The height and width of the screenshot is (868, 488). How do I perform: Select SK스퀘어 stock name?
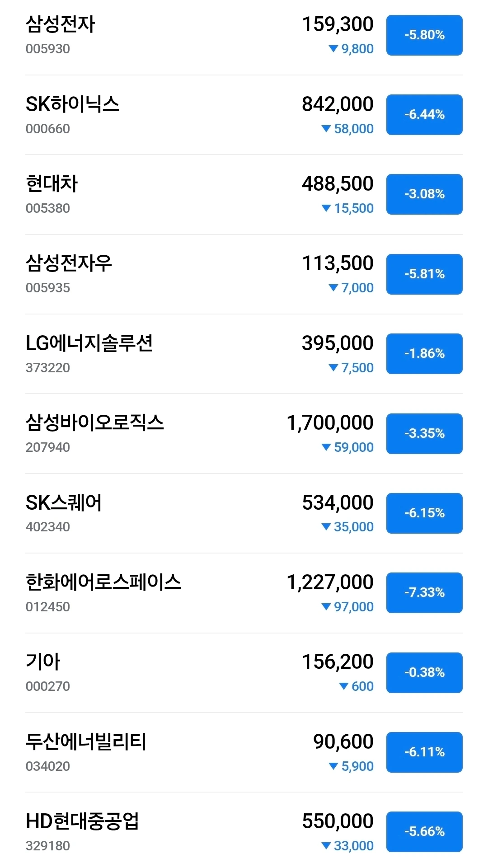click(x=64, y=502)
